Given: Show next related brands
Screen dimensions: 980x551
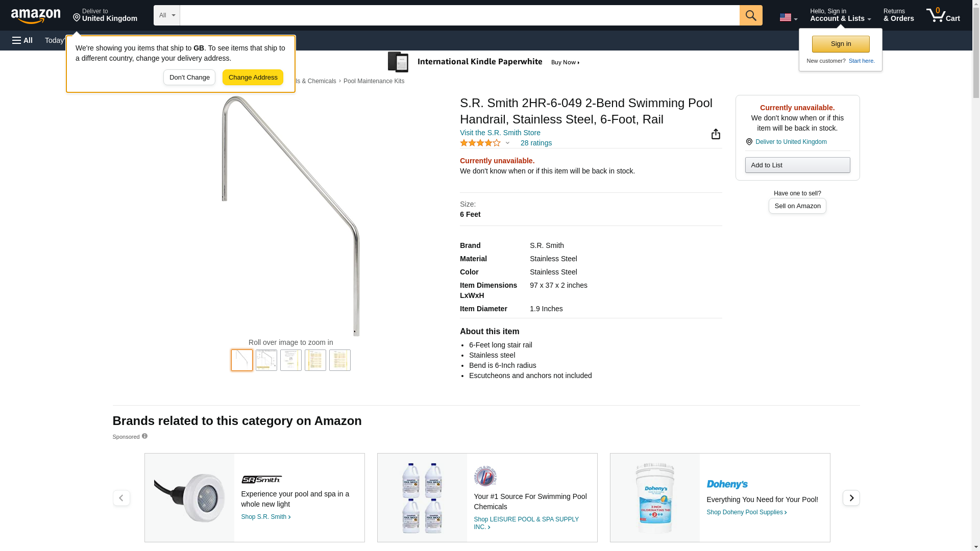Looking at the screenshot, I should (x=851, y=498).
